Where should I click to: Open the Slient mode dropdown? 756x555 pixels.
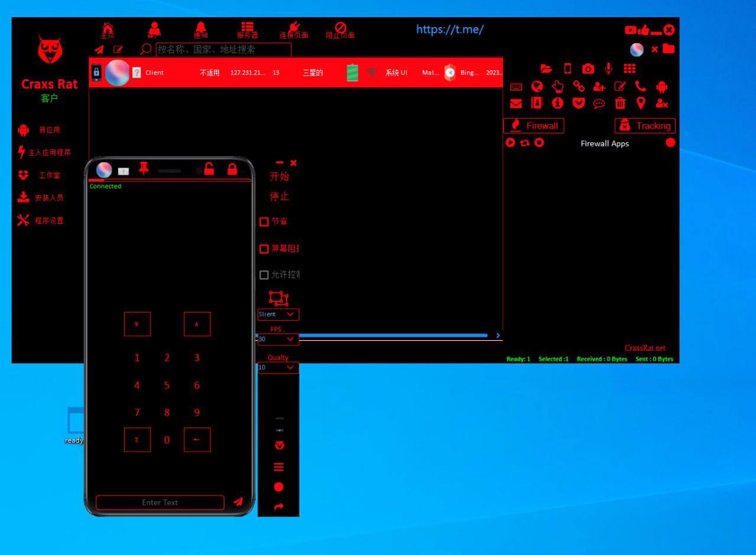[278, 315]
